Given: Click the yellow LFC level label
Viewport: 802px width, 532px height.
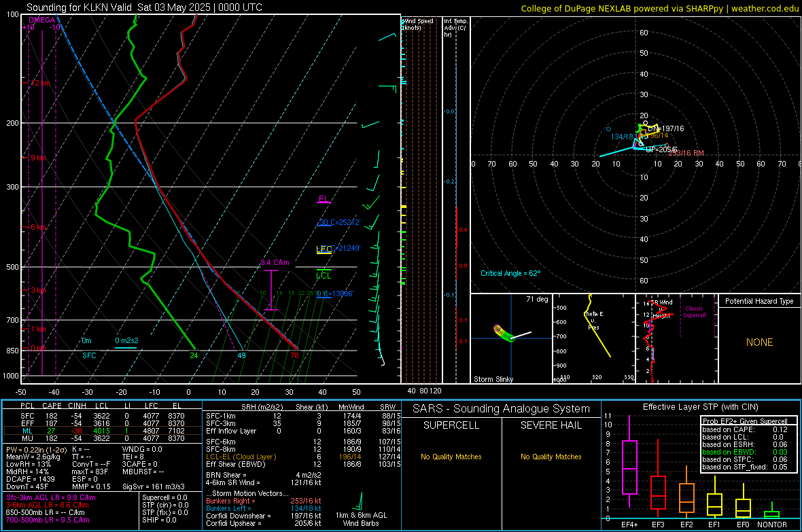Looking at the screenshot, I should coord(324,249).
